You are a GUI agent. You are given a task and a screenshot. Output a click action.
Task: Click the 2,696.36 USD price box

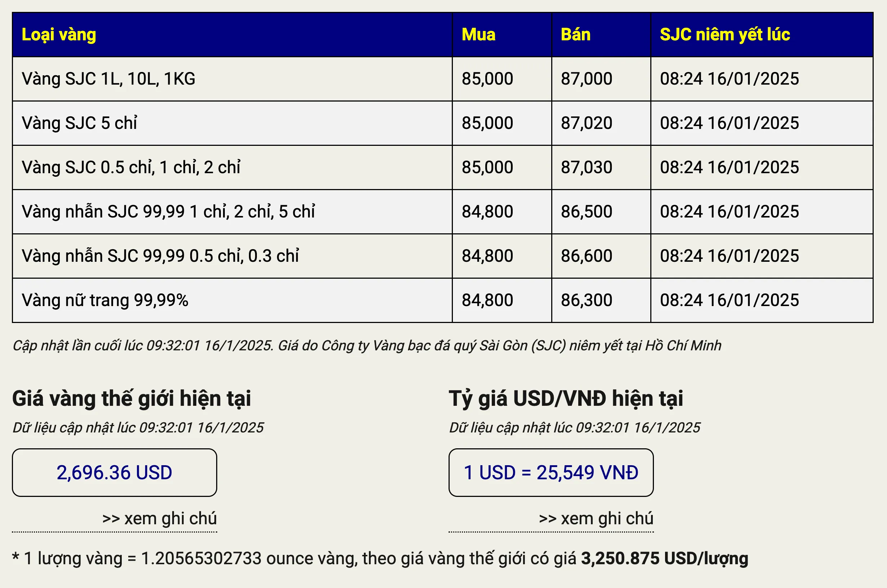[115, 472]
